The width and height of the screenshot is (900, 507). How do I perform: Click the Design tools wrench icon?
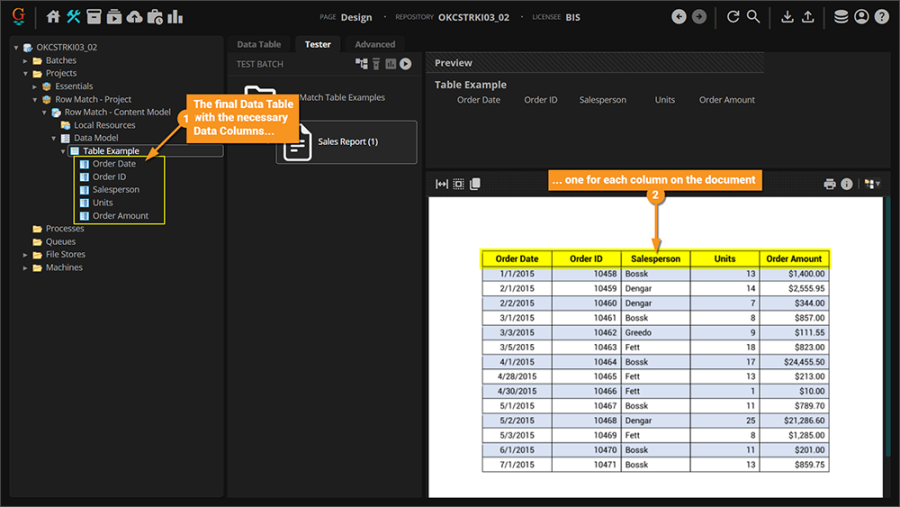74,17
